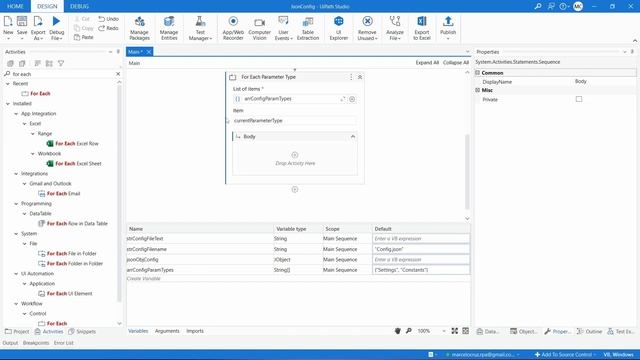Open the help menu icon
Image resolution: width=640 pixels, height=360 pixels.
pos(564,6)
